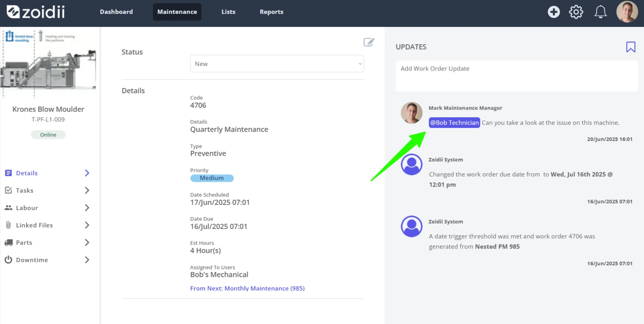The height and width of the screenshot is (324, 644).
Task: Open notifications bell
Action: point(601,12)
